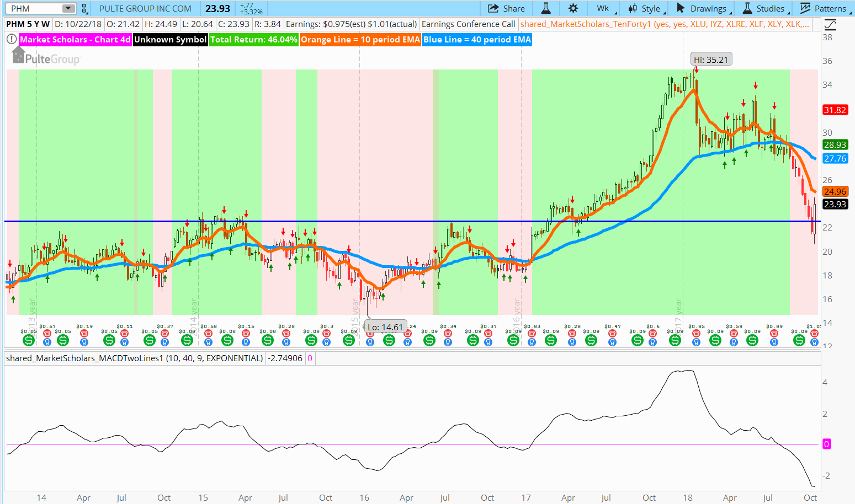Click the blue bulb earnings icon under $0.3

(327, 342)
